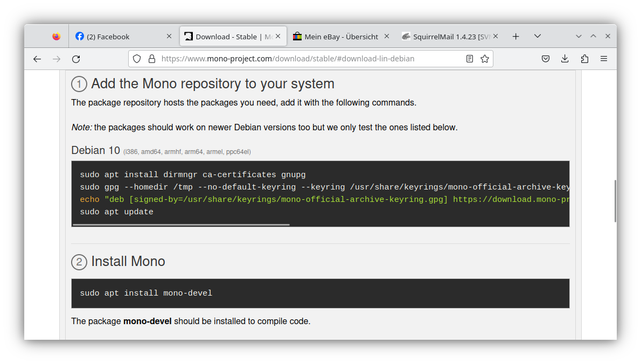
Task: Click the padlock site information icon
Action: 151,59
